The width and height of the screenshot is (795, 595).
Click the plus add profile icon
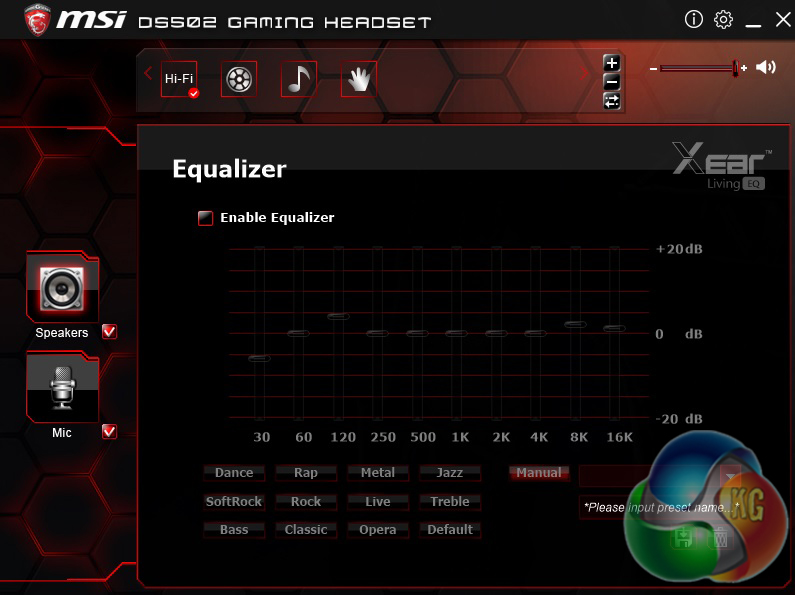[611, 63]
